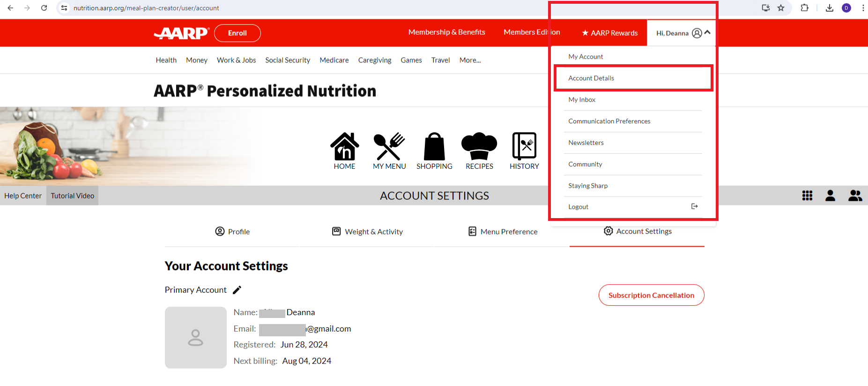This screenshot has height=386, width=868.
Task: Open Communication Preferences menu item
Action: (633, 121)
